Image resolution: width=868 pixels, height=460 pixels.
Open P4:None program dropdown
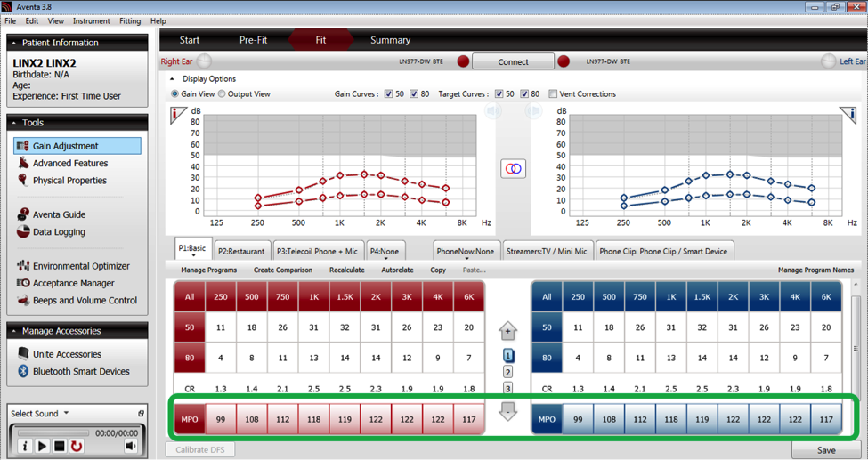tap(385, 259)
